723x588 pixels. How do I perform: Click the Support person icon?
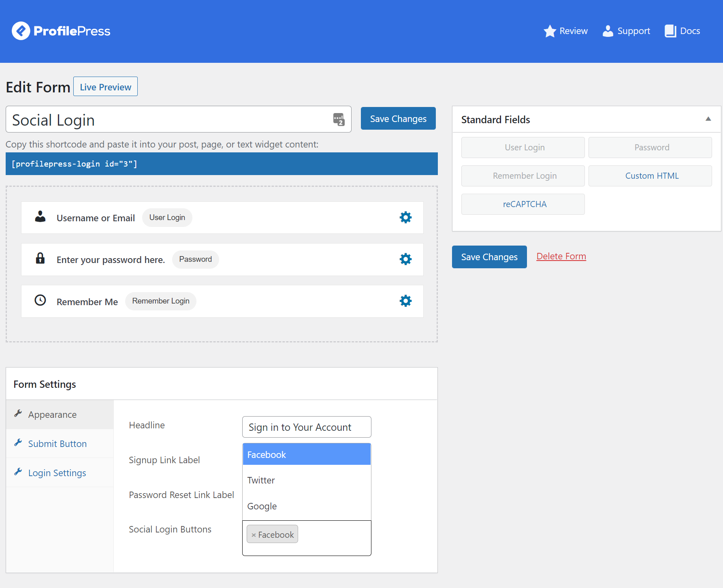[x=608, y=31]
